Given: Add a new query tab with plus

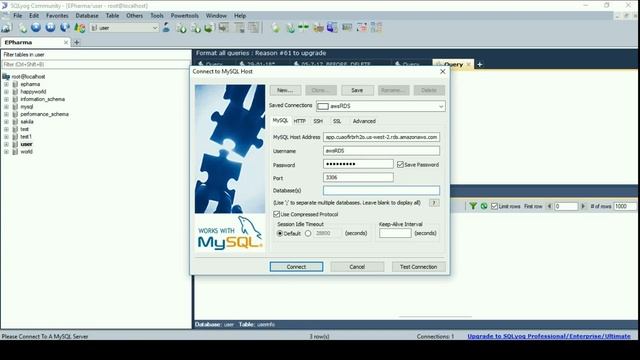Looking at the screenshot, I should point(480,64).
